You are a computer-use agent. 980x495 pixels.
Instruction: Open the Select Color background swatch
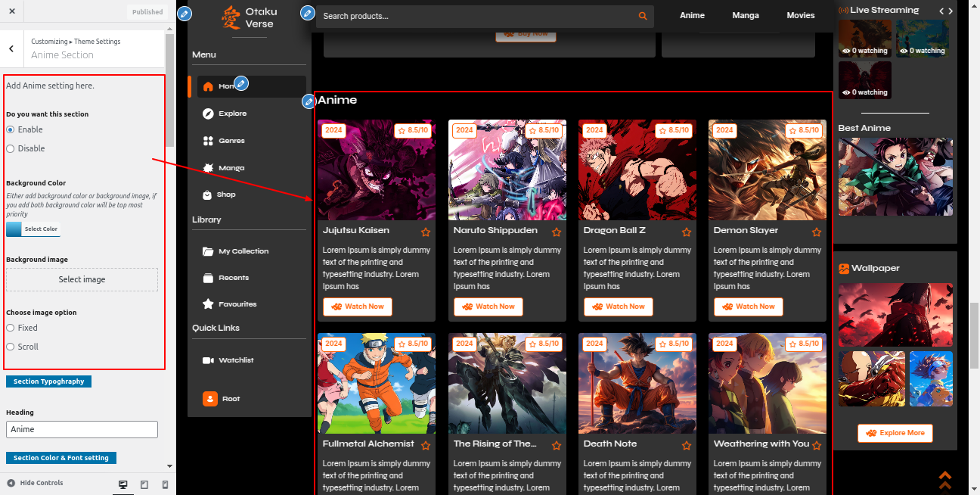33,229
